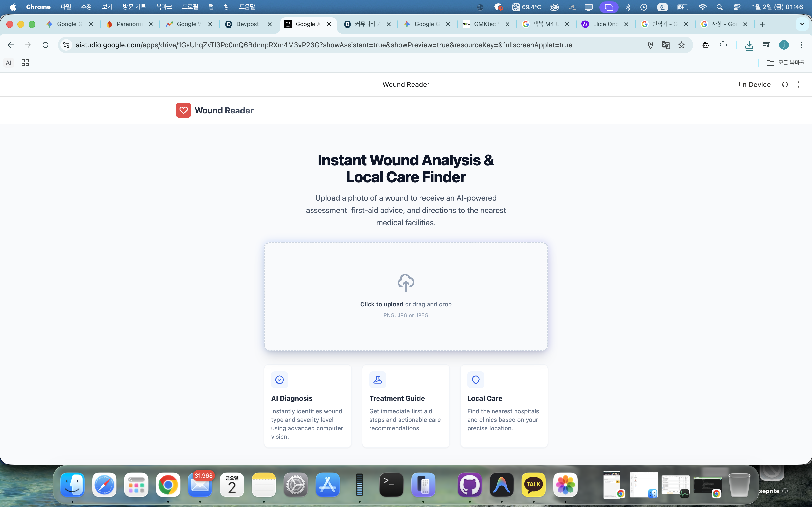Click the "Click to upload" text
Screen dimensions: 812x507
click(382, 304)
